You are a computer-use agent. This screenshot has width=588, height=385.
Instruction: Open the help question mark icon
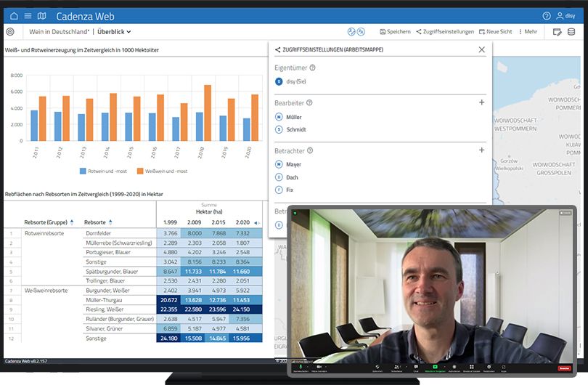(x=547, y=16)
